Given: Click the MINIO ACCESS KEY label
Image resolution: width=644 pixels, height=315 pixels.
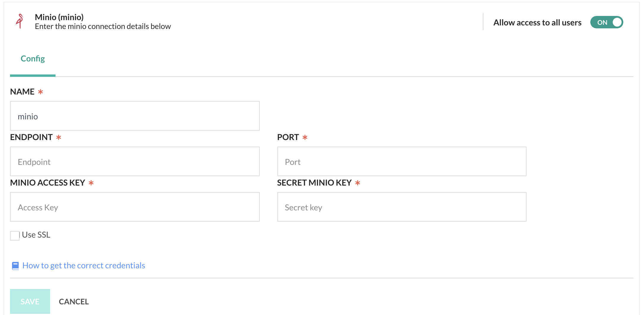Looking at the screenshot, I should [48, 183].
